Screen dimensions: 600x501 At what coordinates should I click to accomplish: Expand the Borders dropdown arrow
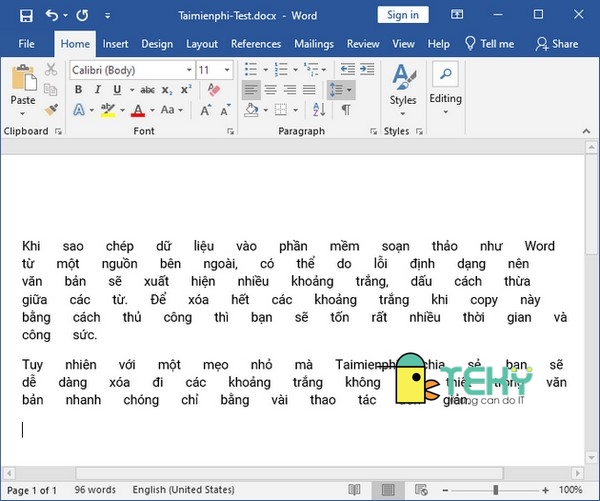pos(296,110)
